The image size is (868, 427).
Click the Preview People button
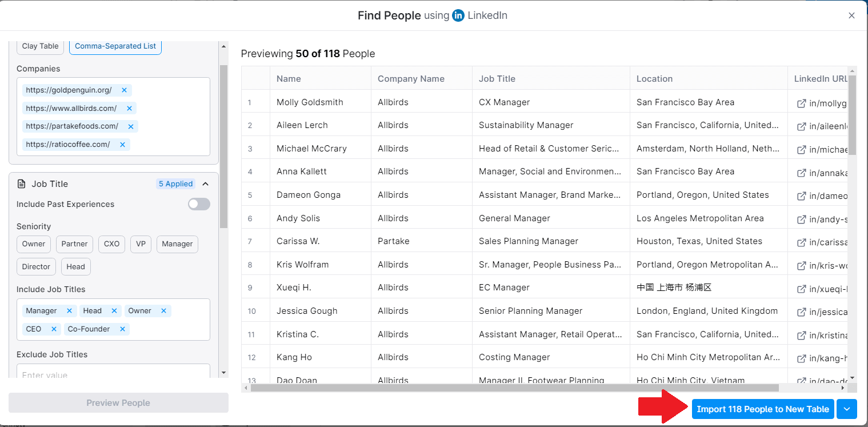coord(118,403)
